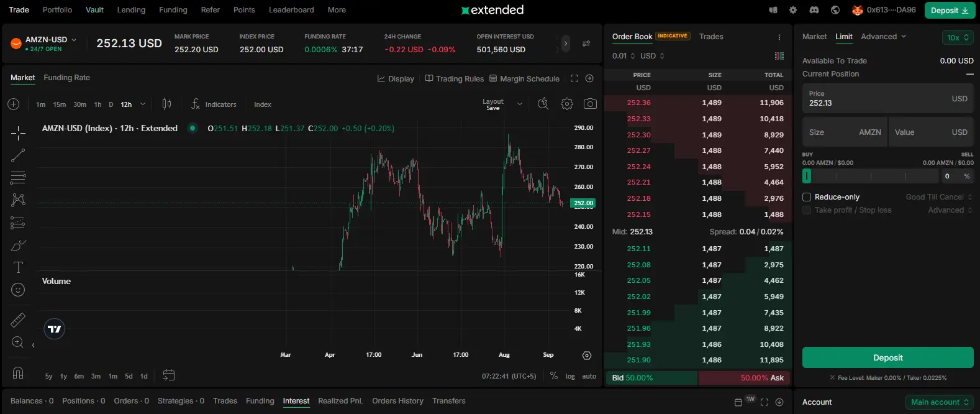
Task: Select the Market order tab
Action: pos(814,37)
